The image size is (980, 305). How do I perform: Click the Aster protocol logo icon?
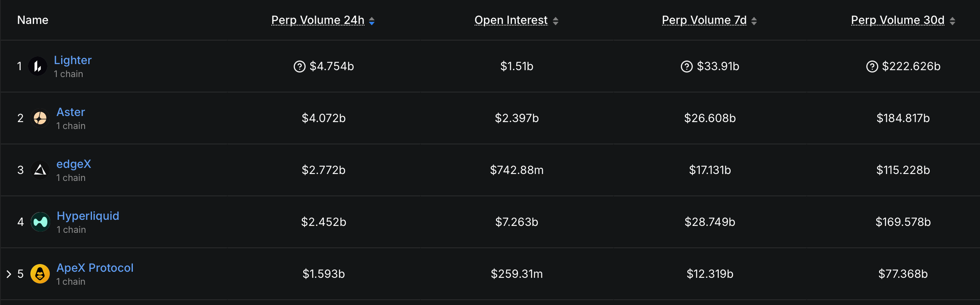(x=40, y=118)
